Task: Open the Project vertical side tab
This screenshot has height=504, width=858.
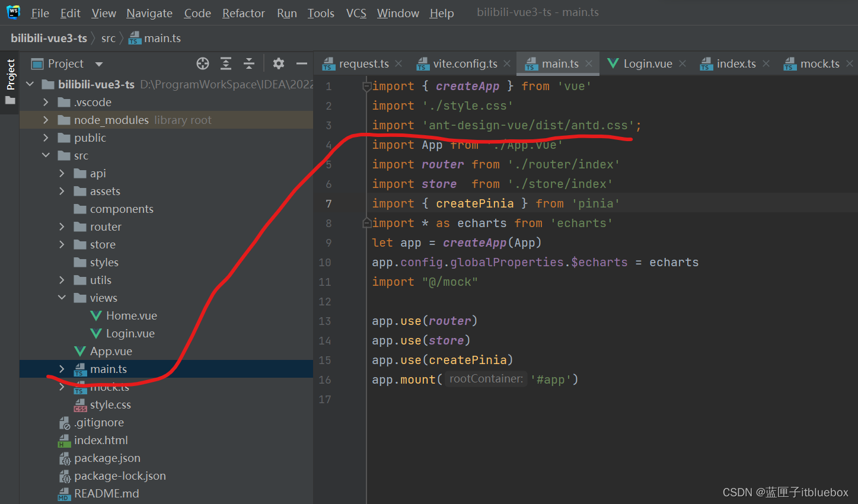Action: [10, 75]
